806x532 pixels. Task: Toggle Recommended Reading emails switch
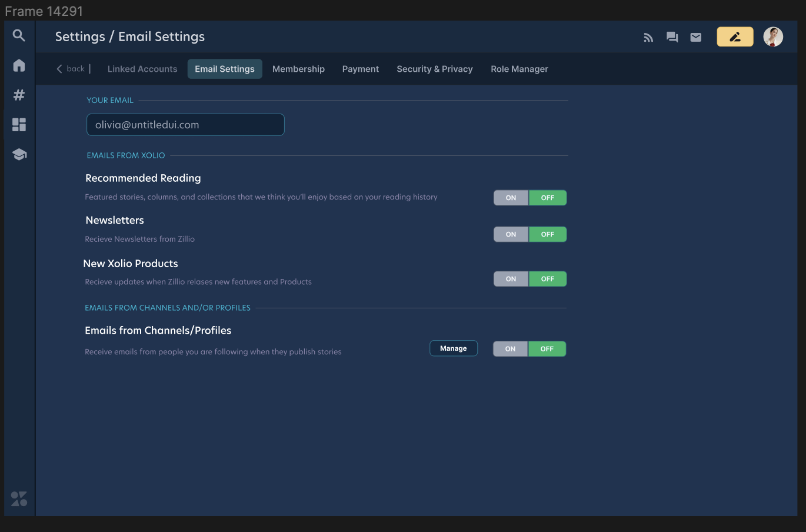pos(529,198)
